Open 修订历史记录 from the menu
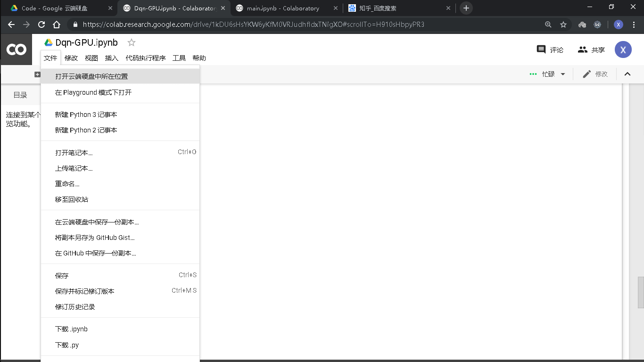The width and height of the screenshot is (644, 362). [x=120, y=307]
